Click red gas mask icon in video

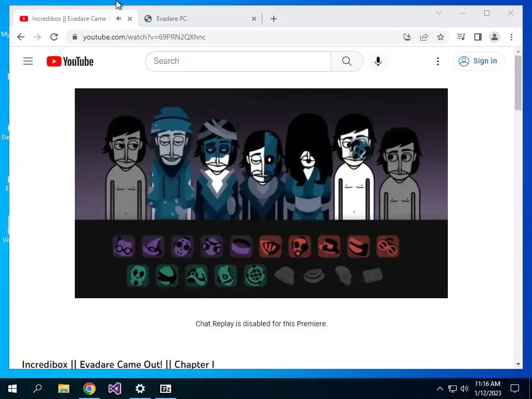tap(300, 246)
